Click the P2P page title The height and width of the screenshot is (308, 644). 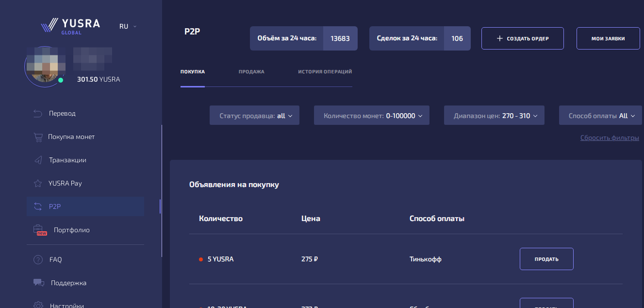193,31
